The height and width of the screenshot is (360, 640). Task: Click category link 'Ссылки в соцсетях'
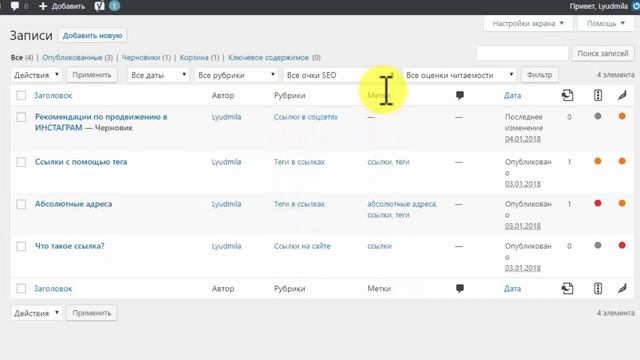(x=306, y=117)
